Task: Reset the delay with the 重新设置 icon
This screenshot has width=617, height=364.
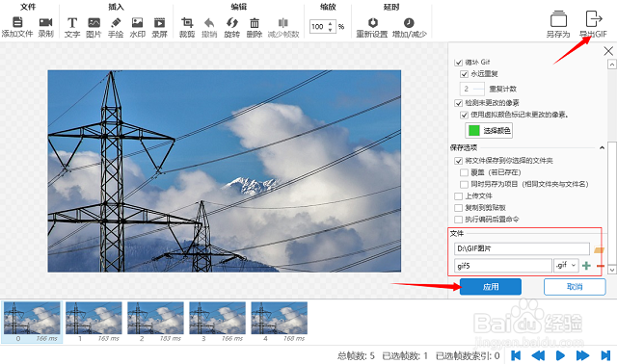Action: coord(372,22)
